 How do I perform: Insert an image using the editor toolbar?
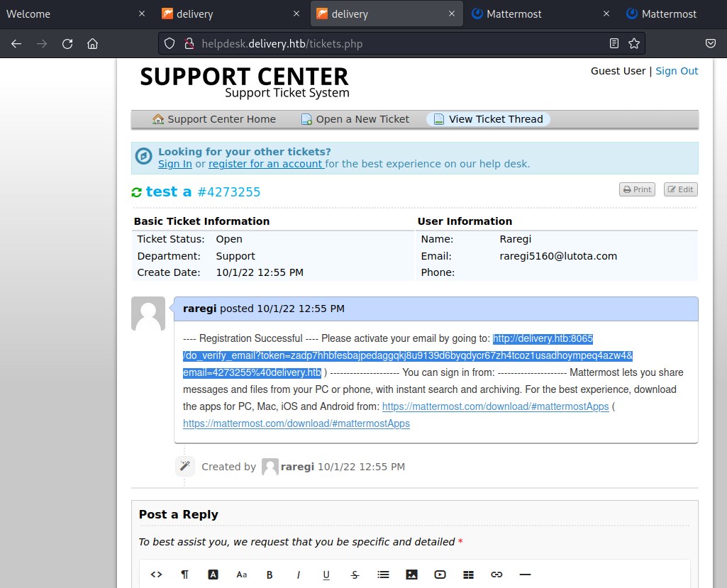411,575
